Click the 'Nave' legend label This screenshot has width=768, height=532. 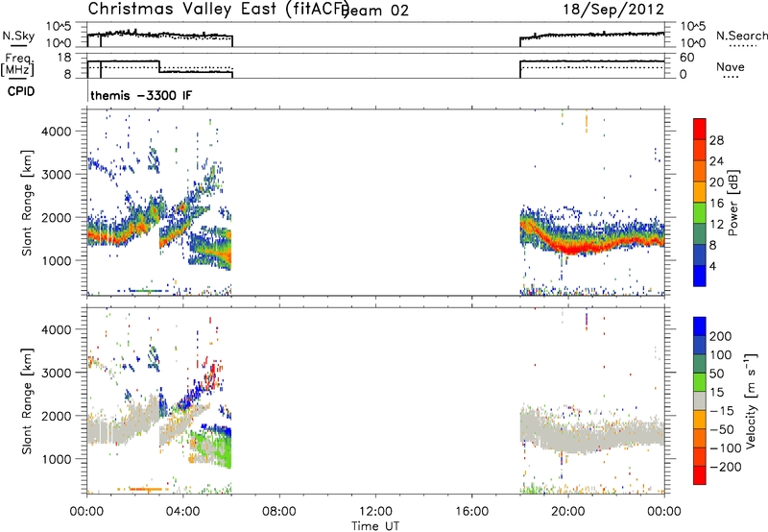pyautogui.click(x=731, y=66)
